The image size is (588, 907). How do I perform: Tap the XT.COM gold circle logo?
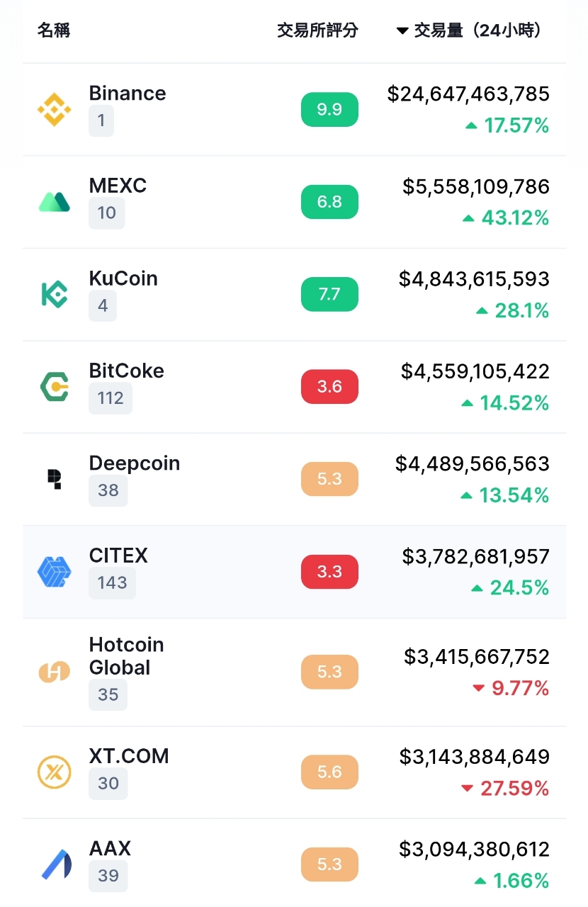pos(54,772)
